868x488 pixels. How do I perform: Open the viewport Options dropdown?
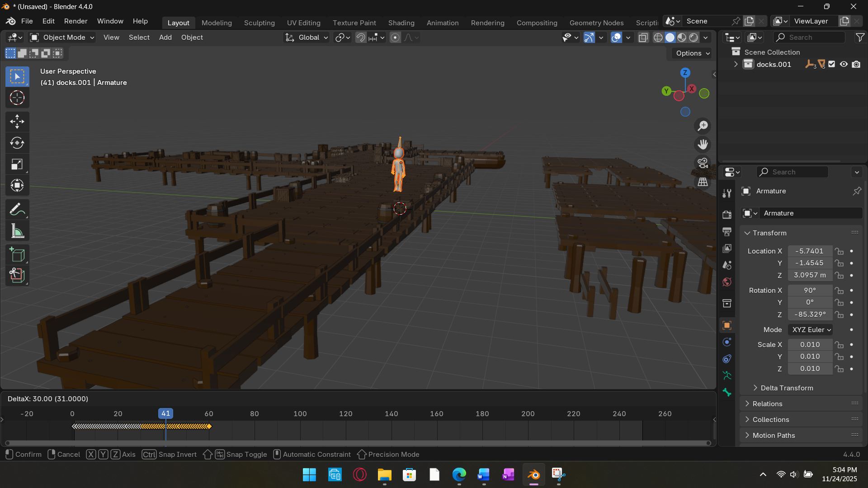point(693,53)
